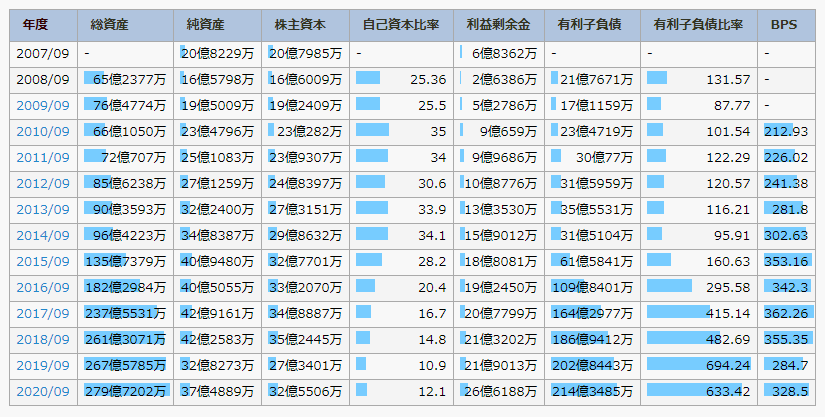Screen dimensions: 825x417
Task: Select net assets value 40億9480万
Action: (218, 261)
